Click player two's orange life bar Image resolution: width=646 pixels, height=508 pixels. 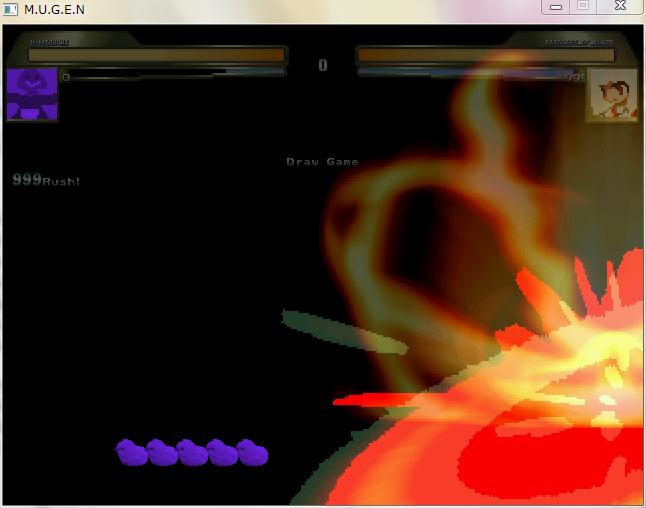pos(486,55)
